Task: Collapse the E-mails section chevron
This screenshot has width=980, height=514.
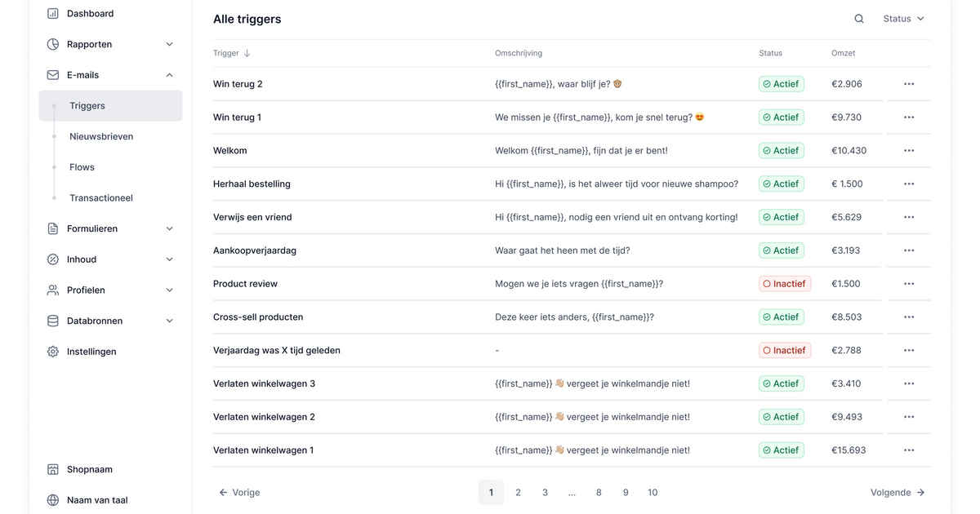Action: pyautogui.click(x=169, y=74)
